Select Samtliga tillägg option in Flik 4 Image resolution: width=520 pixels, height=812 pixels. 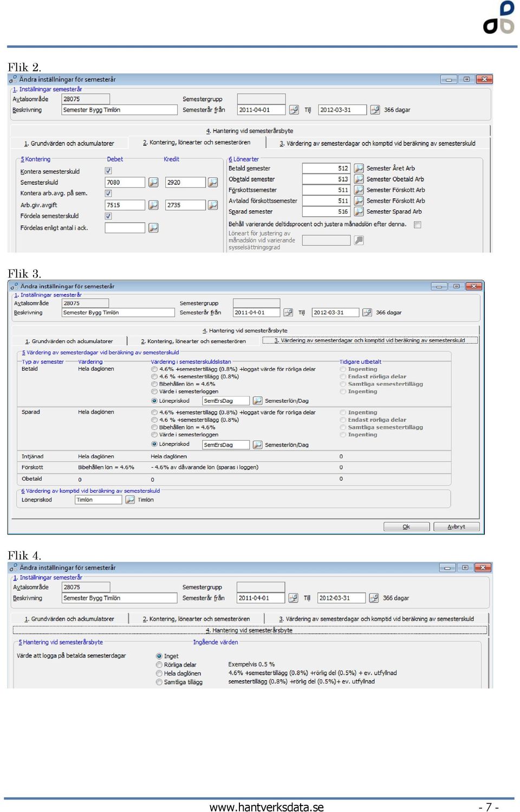159,682
